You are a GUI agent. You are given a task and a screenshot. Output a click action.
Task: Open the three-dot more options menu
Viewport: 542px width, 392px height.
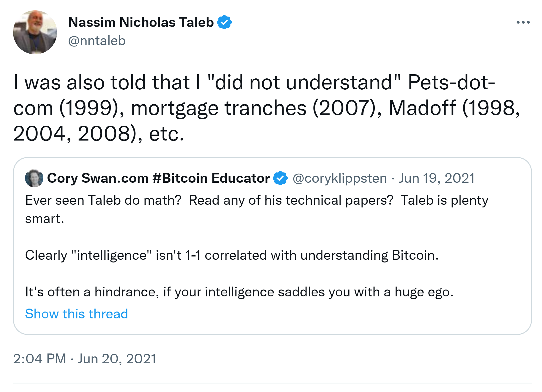(x=523, y=22)
